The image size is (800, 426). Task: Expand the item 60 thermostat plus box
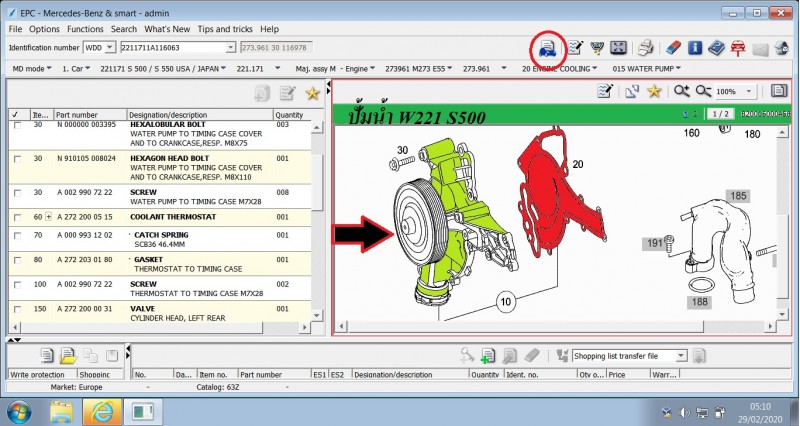[48, 217]
